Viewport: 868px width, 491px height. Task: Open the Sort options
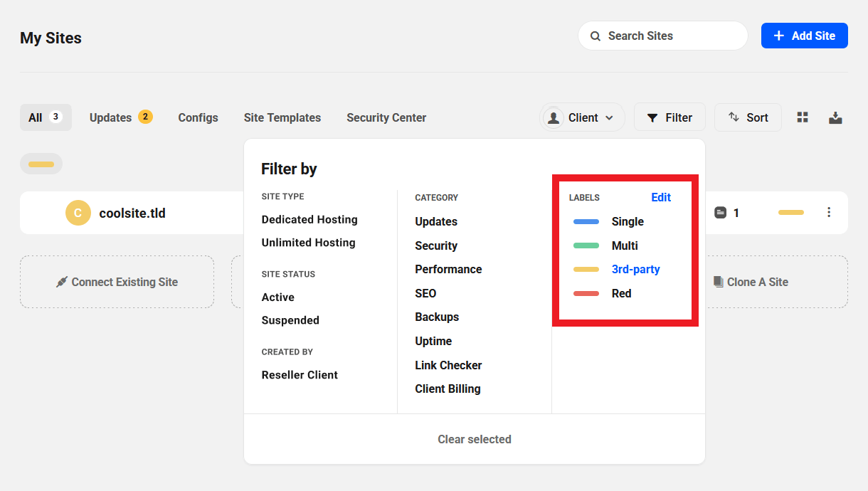(x=748, y=117)
